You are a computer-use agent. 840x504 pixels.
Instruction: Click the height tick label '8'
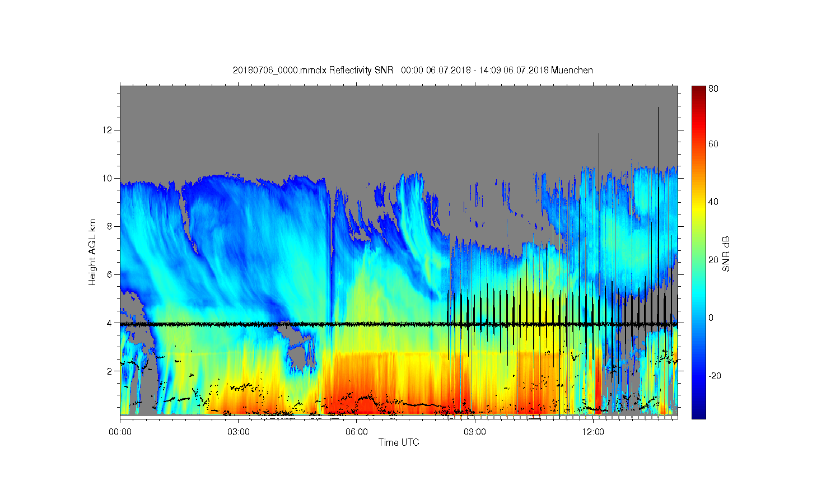(x=110, y=227)
